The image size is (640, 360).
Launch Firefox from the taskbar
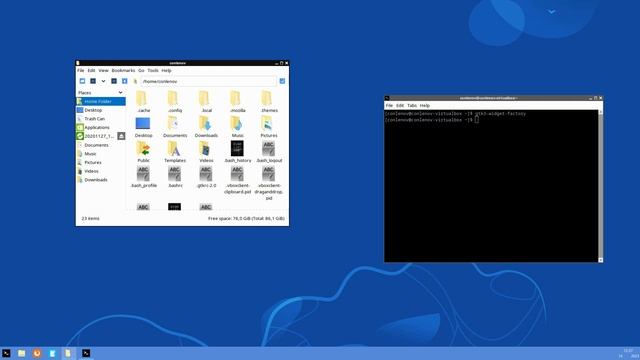click(x=37, y=353)
